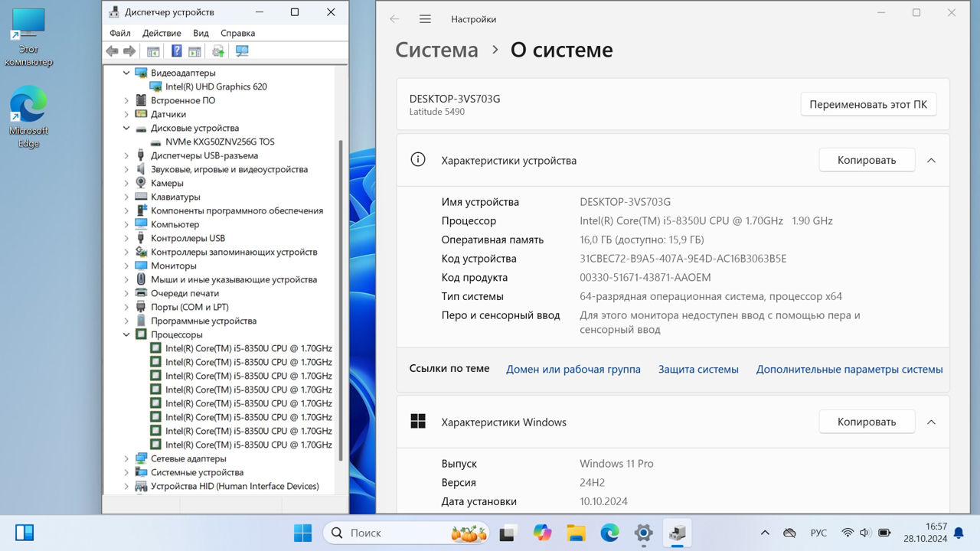Open Справка menu

pyautogui.click(x=237, y=33)
